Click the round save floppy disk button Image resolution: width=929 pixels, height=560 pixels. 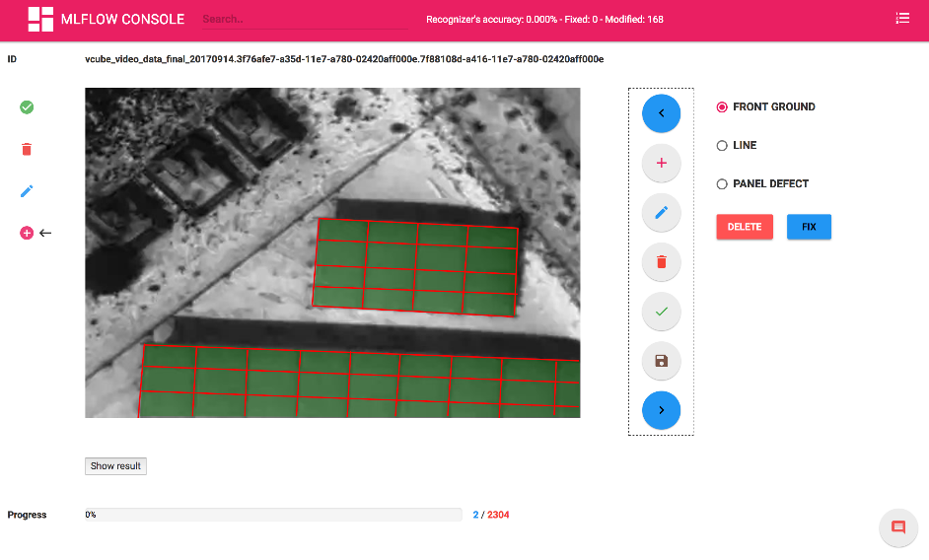(661, 361)
